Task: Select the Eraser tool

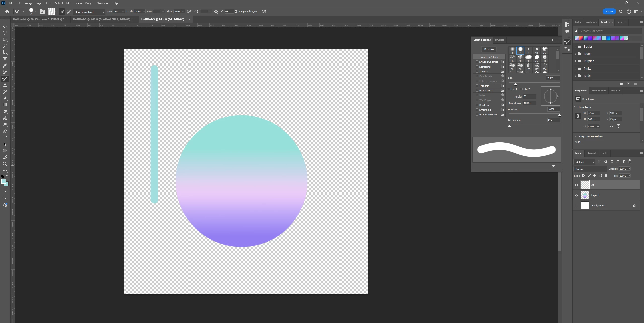Action: point(5,99)
